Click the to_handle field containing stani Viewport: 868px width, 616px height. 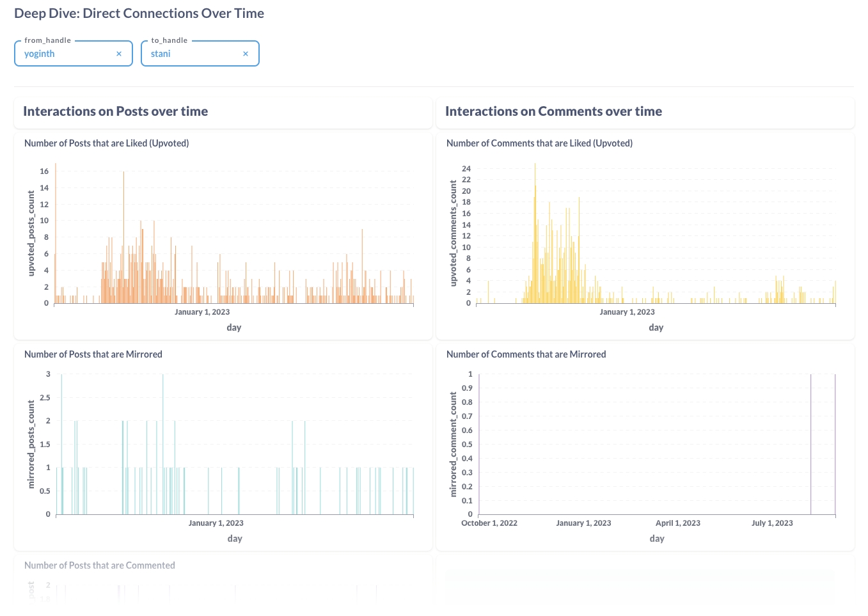tap(192, 54)
